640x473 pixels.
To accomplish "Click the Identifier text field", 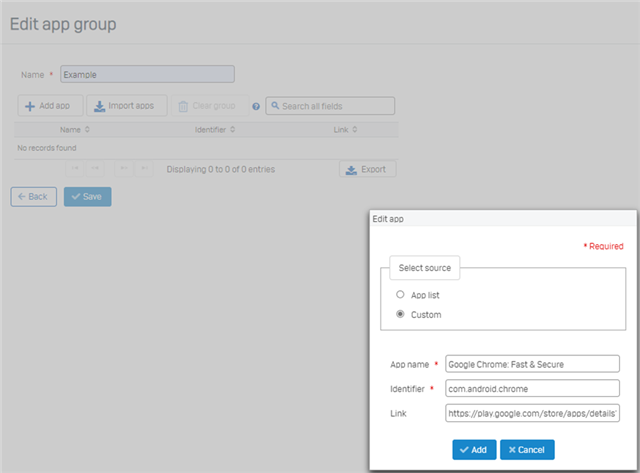I will click(x=532, y=388).
